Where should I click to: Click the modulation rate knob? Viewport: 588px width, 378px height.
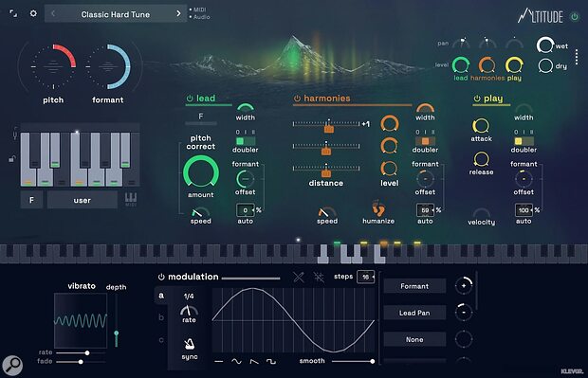coord(189,310)
